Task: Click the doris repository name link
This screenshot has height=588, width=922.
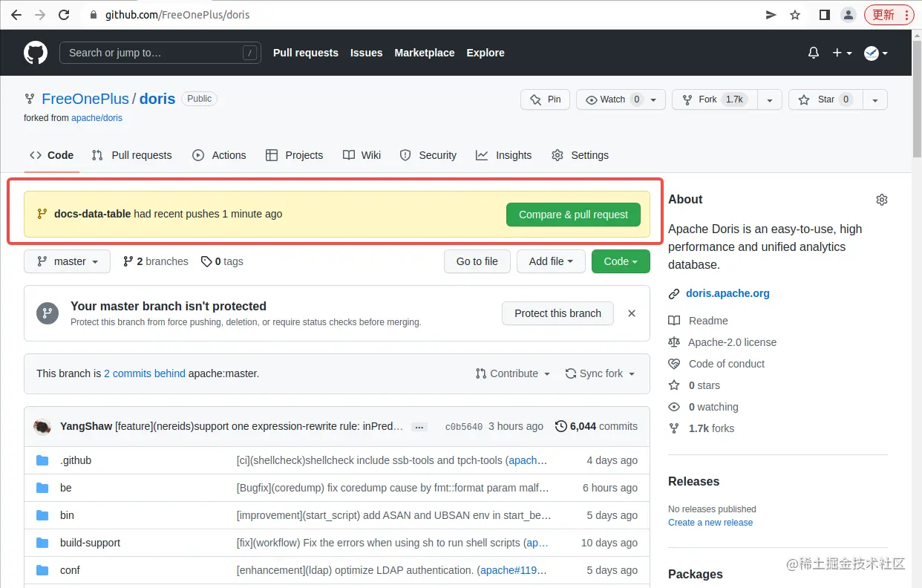Action: pyautogui.click(x=157, y=99)
